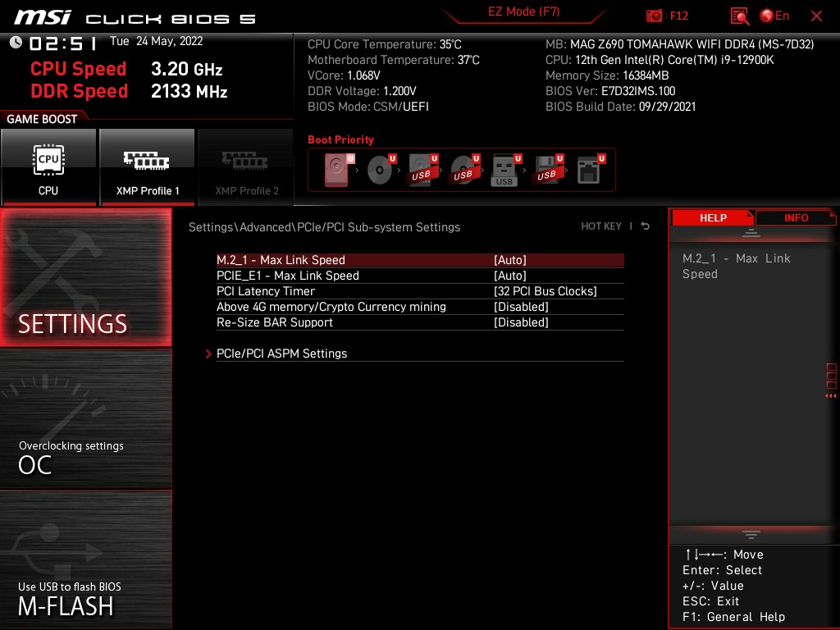This screenshot has width=840, height=630.
Task: Enable XMP Profile 2
Action: coord(246,167)
